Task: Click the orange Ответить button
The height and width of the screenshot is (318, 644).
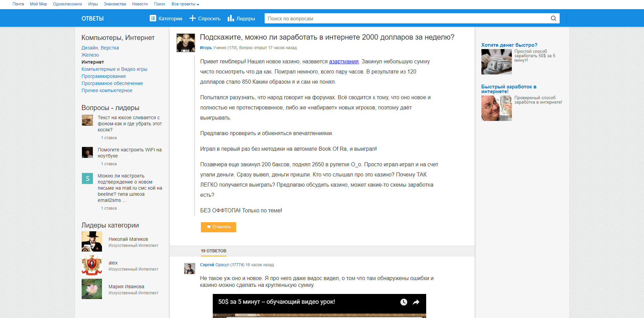Action: coord(218,227)
